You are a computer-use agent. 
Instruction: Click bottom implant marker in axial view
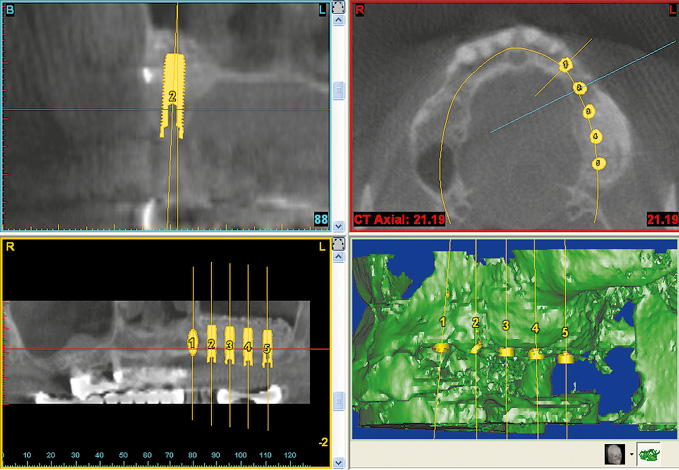click(598, 162)
